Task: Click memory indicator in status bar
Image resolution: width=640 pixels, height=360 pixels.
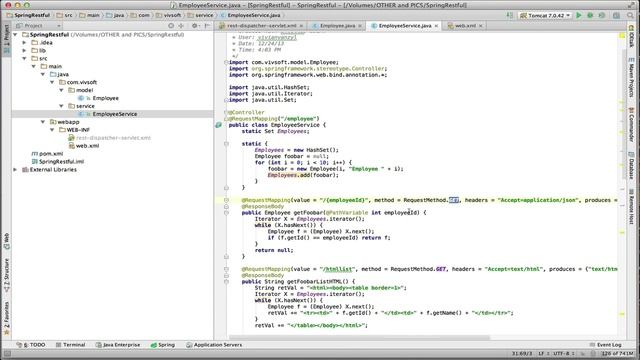Action: pyautogui.click(x=617, y=353)
